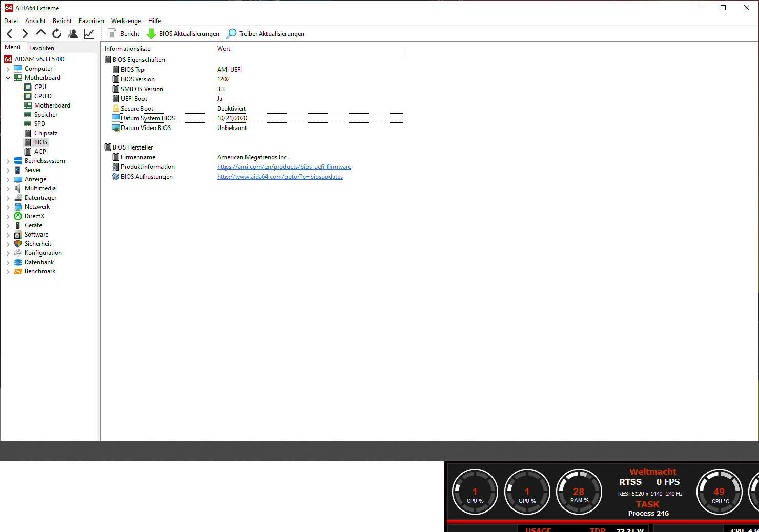The height and width of the screenshot is (532, 759).
Task: Click the Software icon in tree
Action: point(18,235)
